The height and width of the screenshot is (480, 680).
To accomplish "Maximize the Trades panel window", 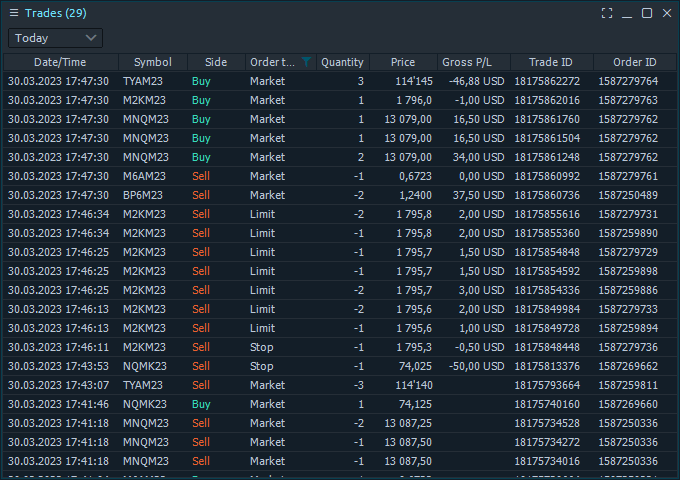I will (647, 13).
